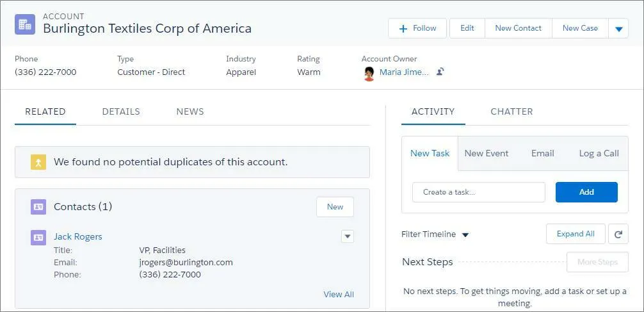Image resolution: width=644 pixels, height=312 pixels.
Task: Click the Next Steps heading
Action: 428,262
